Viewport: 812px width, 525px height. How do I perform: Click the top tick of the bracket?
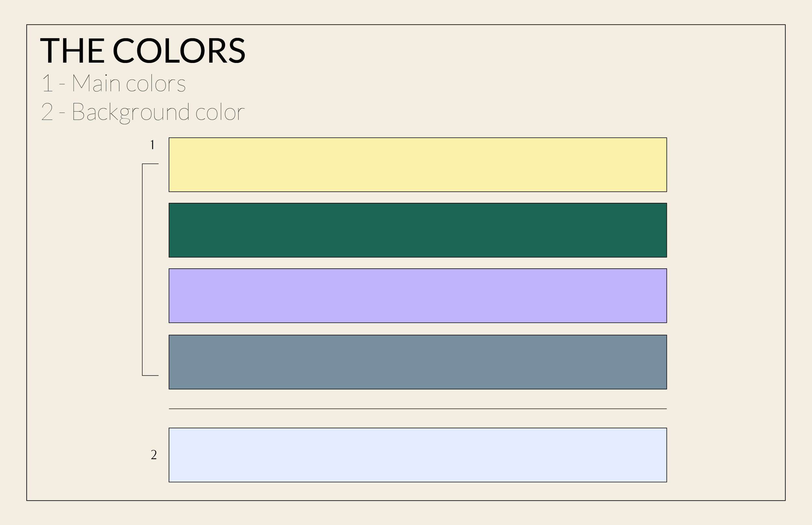151,164
